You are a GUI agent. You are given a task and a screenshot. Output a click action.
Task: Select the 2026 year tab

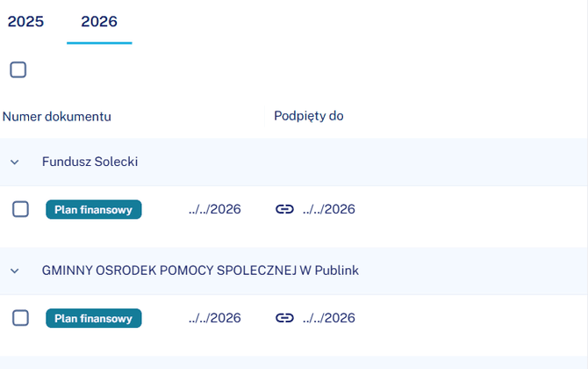pos(99,21)
